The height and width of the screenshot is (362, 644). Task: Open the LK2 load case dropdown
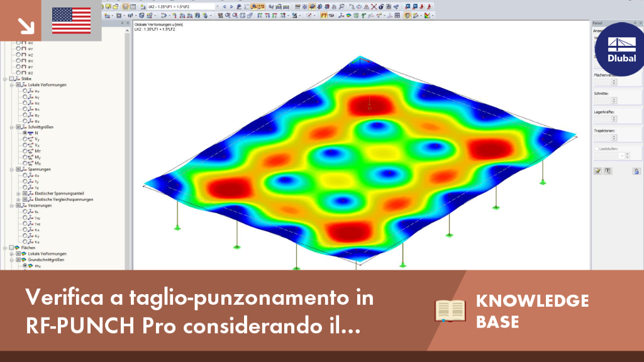pos(217,6)
